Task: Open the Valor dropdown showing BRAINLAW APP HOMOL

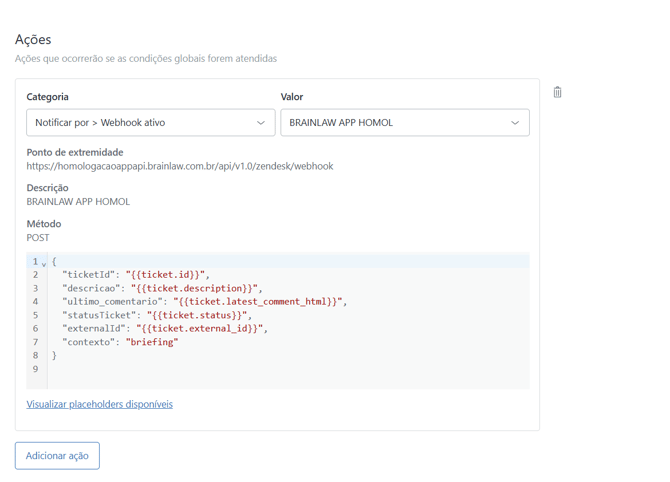Action: pos(404,123)
